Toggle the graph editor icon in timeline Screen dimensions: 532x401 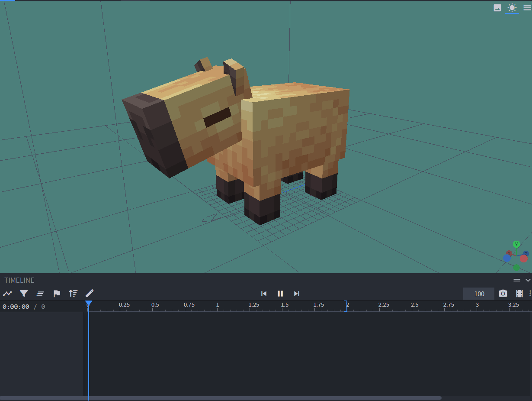pyautogui.click(x=7, y=294)
